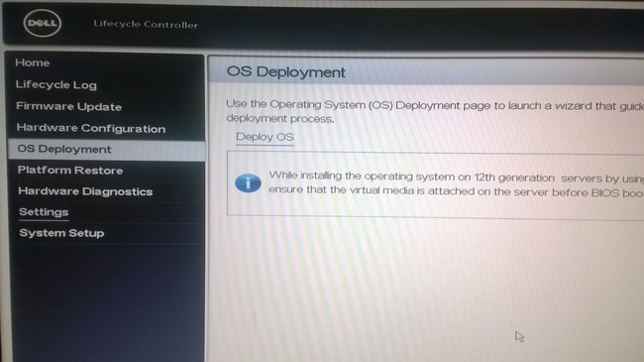Open Platform Restore page
Screen dimensions: 644x362
coord(70,171)
